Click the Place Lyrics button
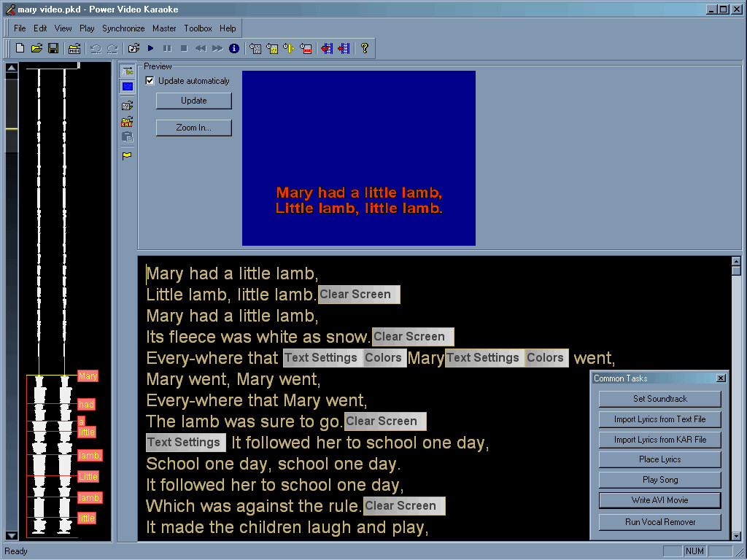This screenshot has width=747, height=560. pos(659,459)
